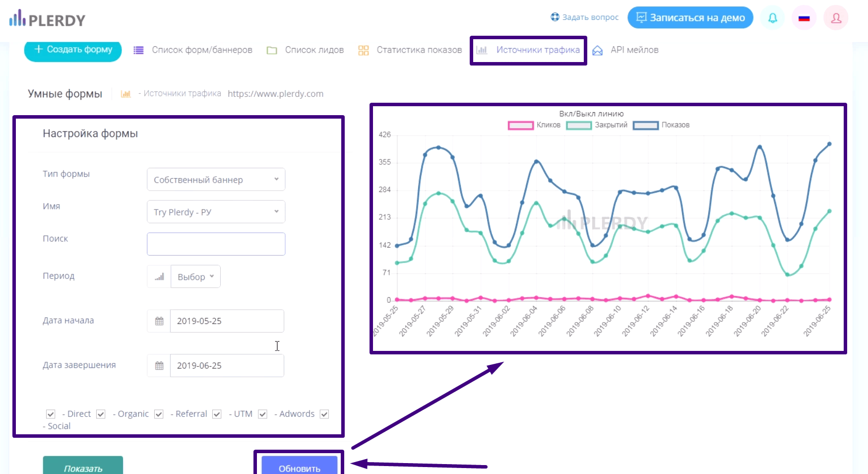The width and height of the screenshot is (868, 474).
Task: Toggle Показов line via blue legend swatch
Action: click(645, 125)
